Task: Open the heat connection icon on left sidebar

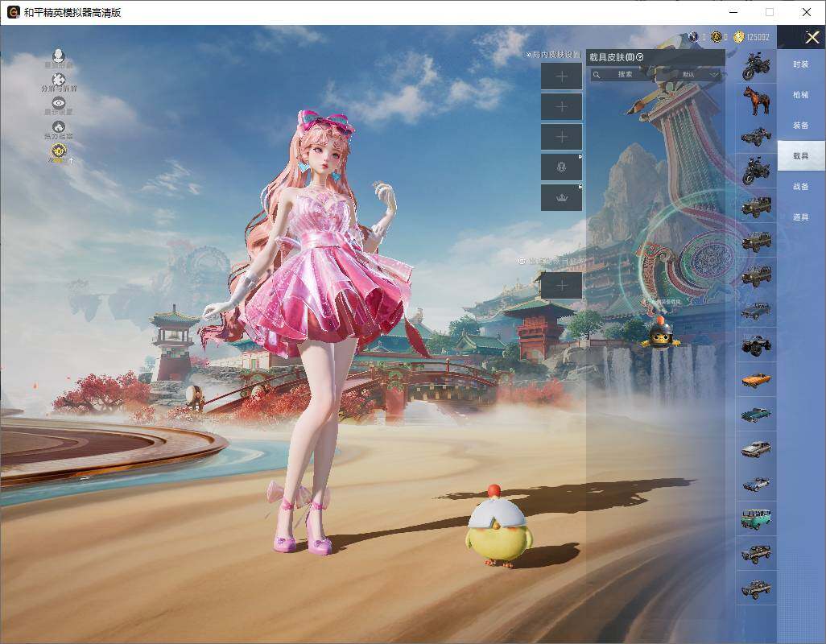Action: click(x=58, y=126)
